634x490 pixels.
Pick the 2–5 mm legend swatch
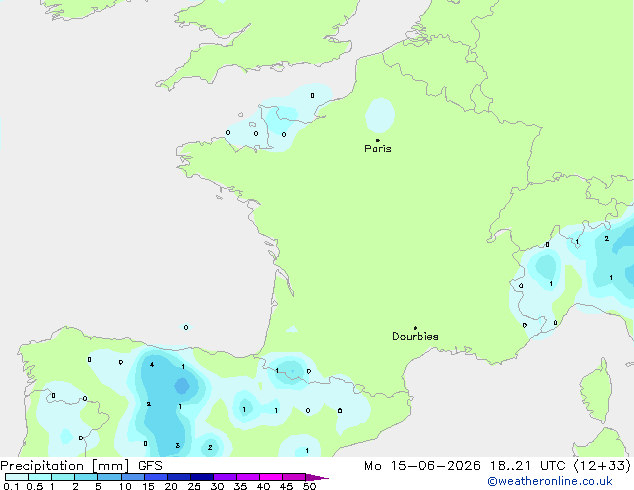[x=86, y=477]
